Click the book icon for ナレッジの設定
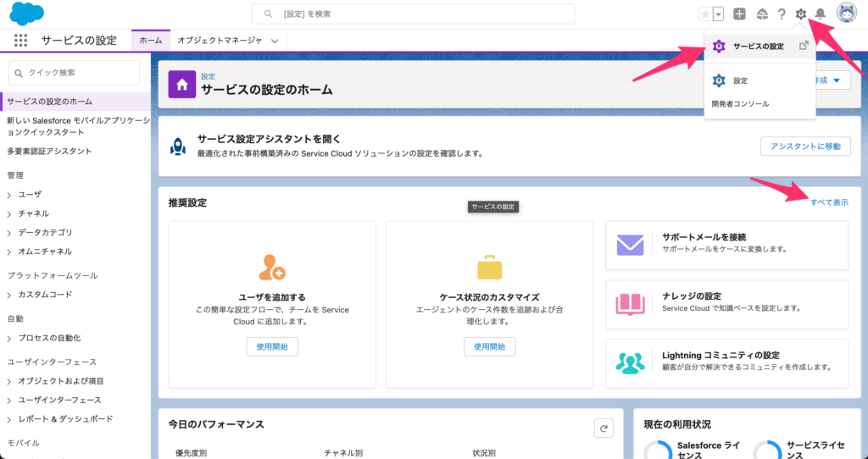 coord(630,304)
